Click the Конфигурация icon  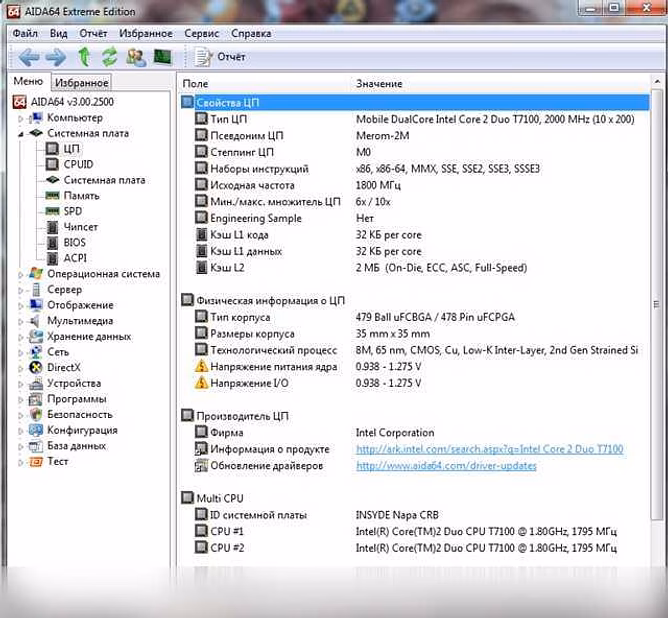tap(35, 430)
